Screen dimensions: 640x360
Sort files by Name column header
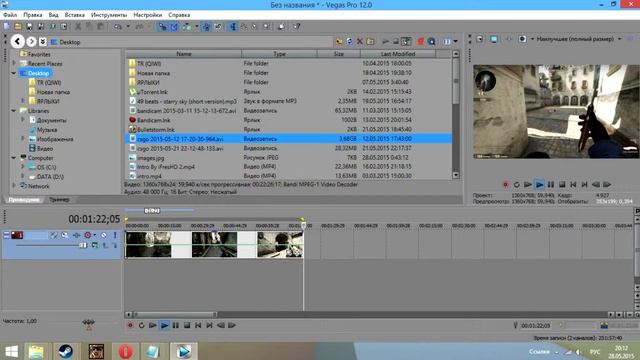coord(184,53)
